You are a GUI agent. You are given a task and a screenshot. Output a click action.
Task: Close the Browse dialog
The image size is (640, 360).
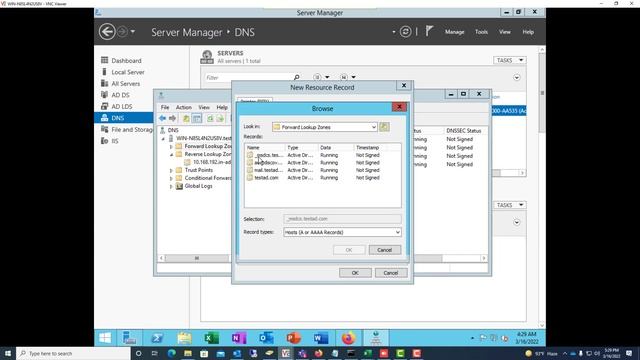point(399,107)
